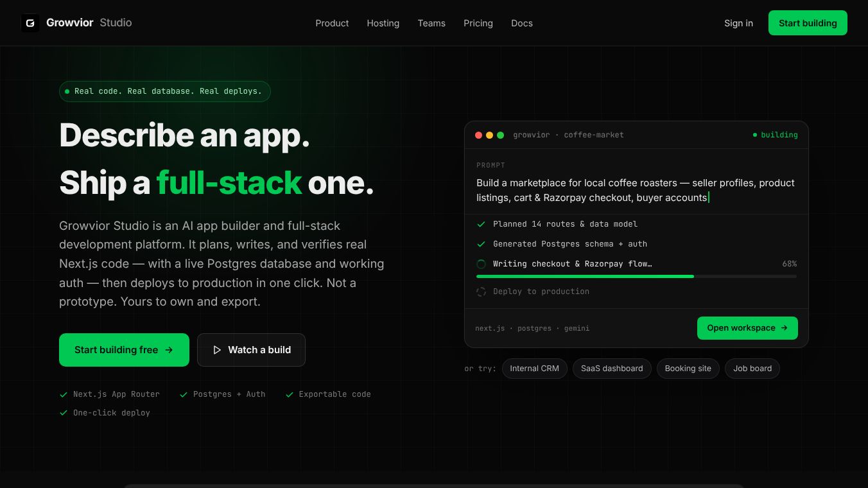868x488 pixels.
Task: Open the Docs nav link
Action: (x=522, y=23)
